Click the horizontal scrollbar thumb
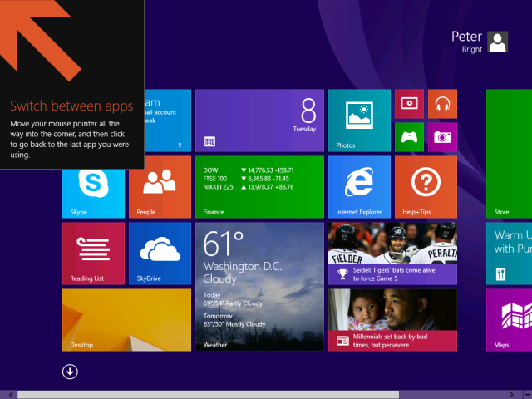 208,395
